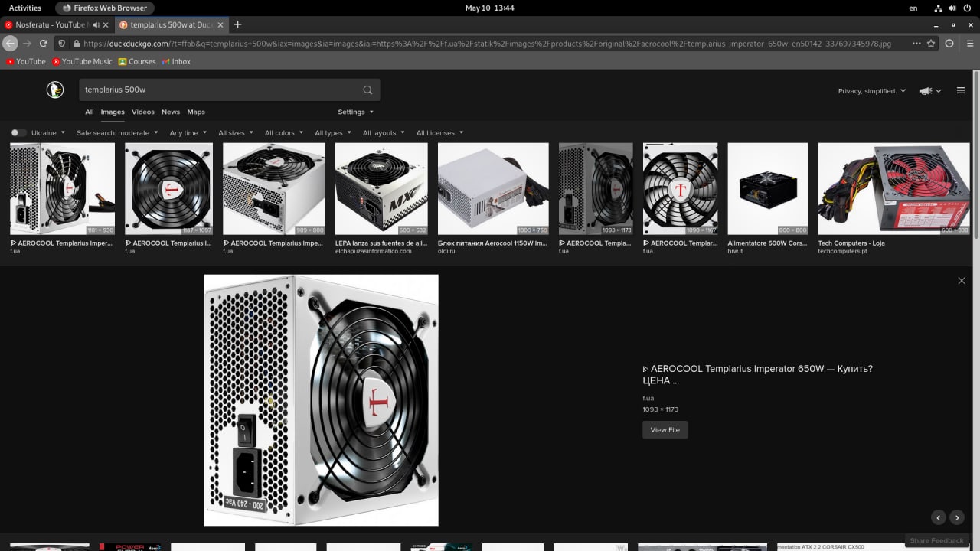
Task: Select the Alimentatore 600W Corsair thumbnail
Action: tap(767, 188)
